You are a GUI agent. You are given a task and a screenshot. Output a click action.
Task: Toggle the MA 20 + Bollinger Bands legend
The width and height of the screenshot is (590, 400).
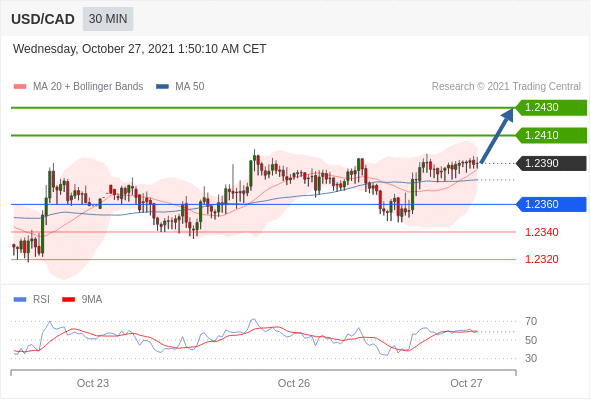point(78,87)
